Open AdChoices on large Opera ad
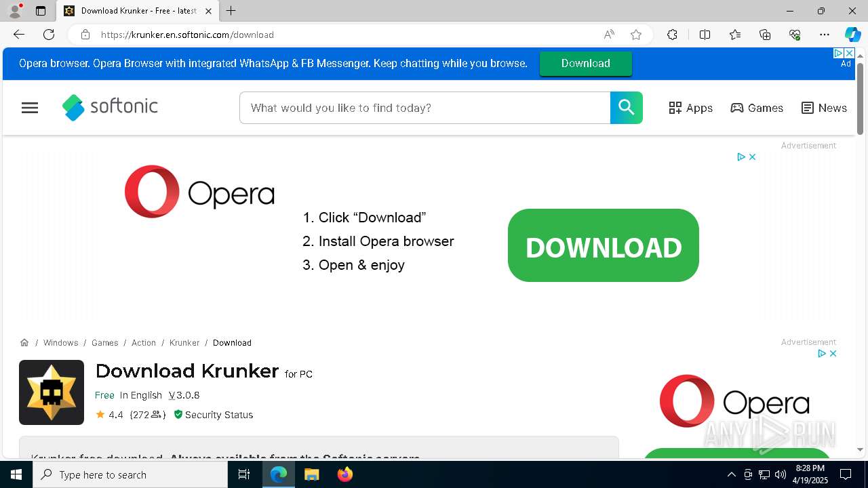This screenshot has height=488, width=868. [x=741, y=157]
